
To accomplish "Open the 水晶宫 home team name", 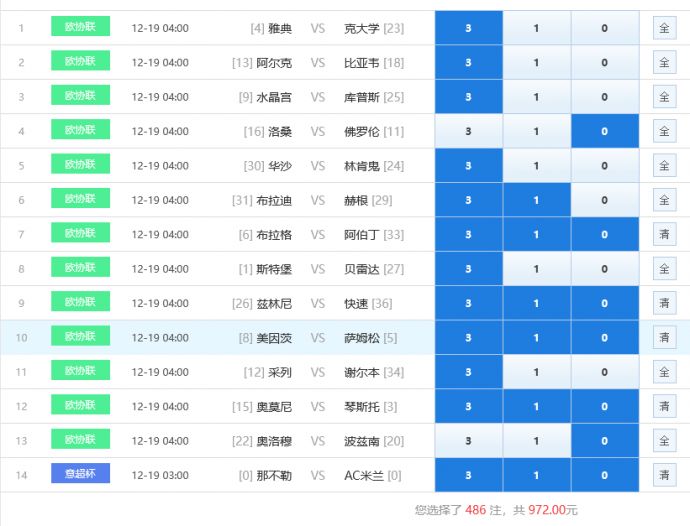I will 274,97.
